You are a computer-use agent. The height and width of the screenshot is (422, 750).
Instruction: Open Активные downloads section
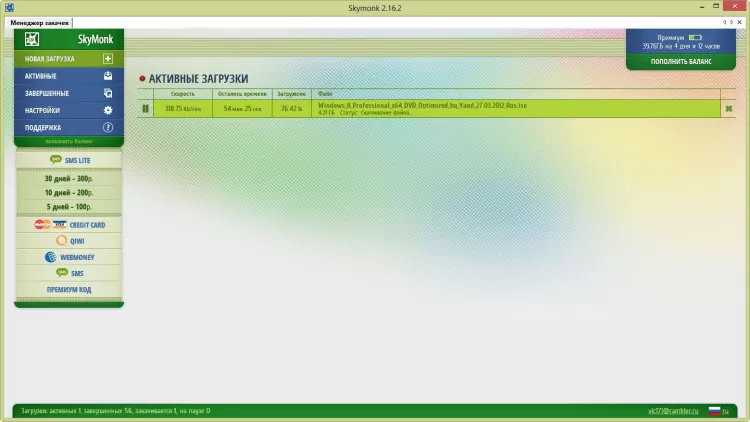tap(69, 76)
